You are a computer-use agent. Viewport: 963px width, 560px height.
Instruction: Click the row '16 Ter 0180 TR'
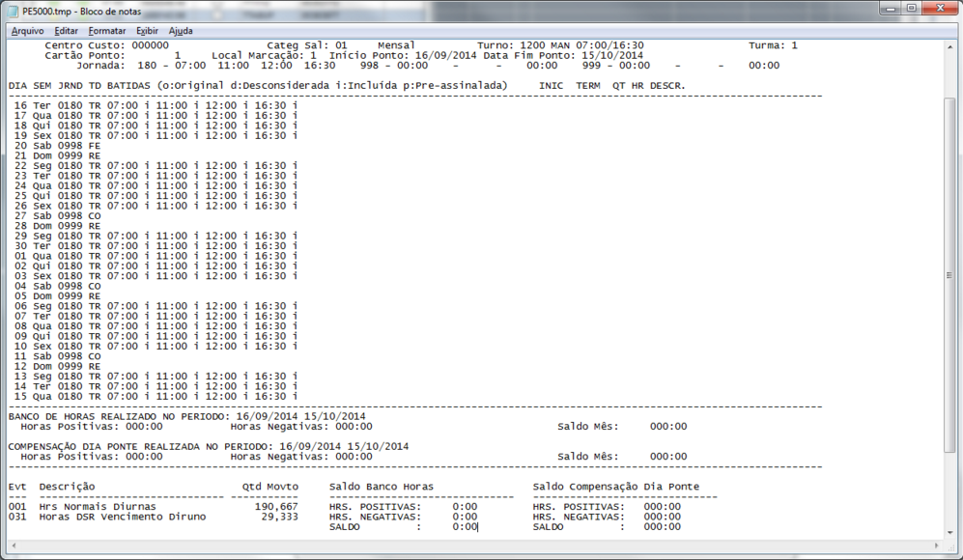pyautogui.click(x=156, y=105)
